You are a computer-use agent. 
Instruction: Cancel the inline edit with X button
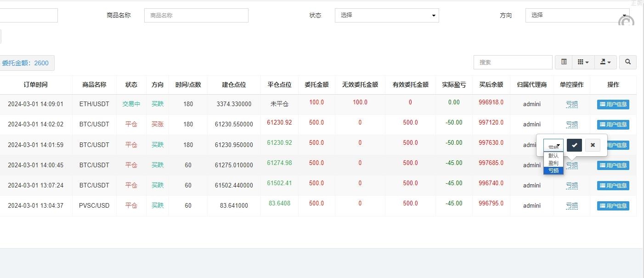593,145
